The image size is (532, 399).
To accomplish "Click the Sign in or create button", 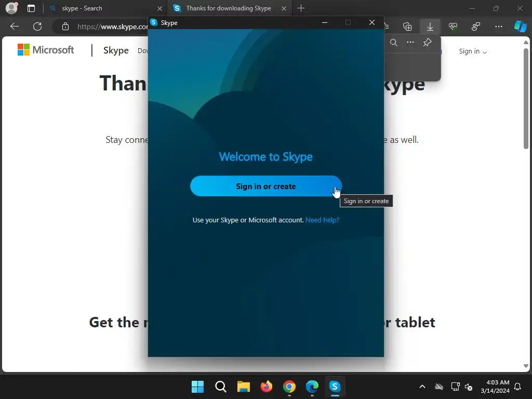I will 265,186.
